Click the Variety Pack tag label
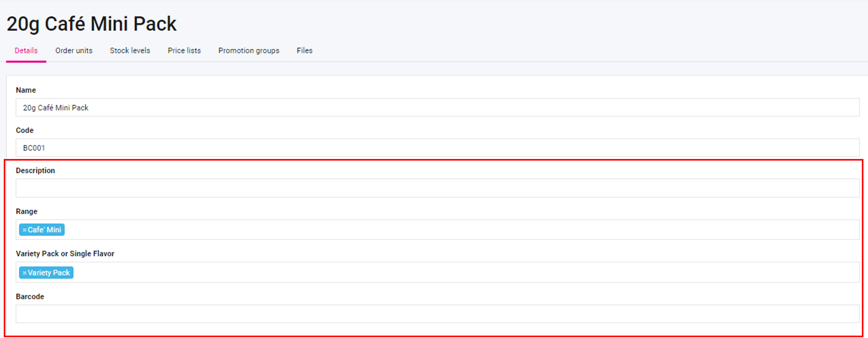 click(x=49, y=273)
